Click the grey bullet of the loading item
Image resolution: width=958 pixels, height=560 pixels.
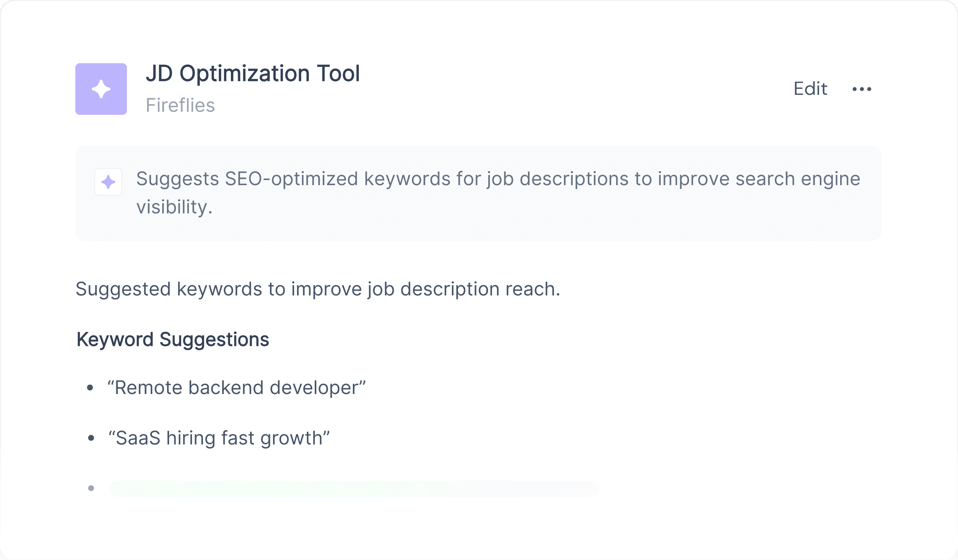click(91, 488)
